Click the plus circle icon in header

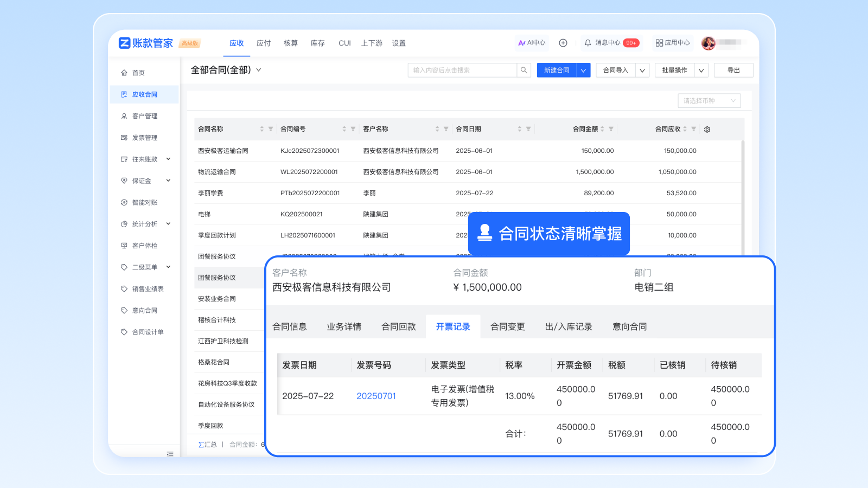tap(563, 43)
